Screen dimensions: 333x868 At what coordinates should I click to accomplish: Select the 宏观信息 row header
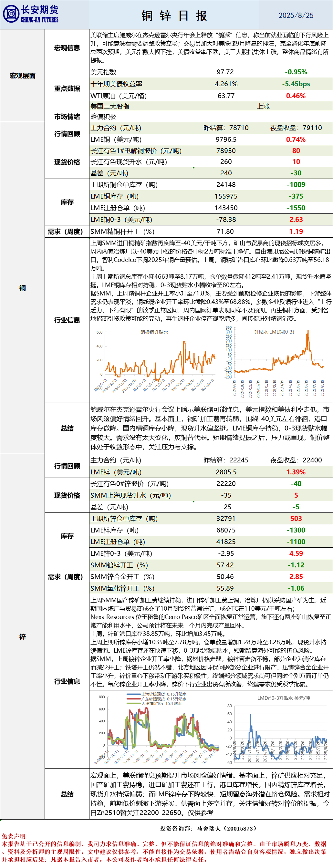coord(67,48)
